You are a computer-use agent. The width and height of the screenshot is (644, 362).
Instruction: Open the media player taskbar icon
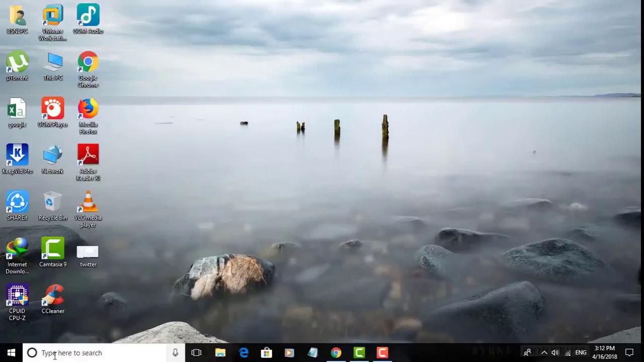[289, 353]
